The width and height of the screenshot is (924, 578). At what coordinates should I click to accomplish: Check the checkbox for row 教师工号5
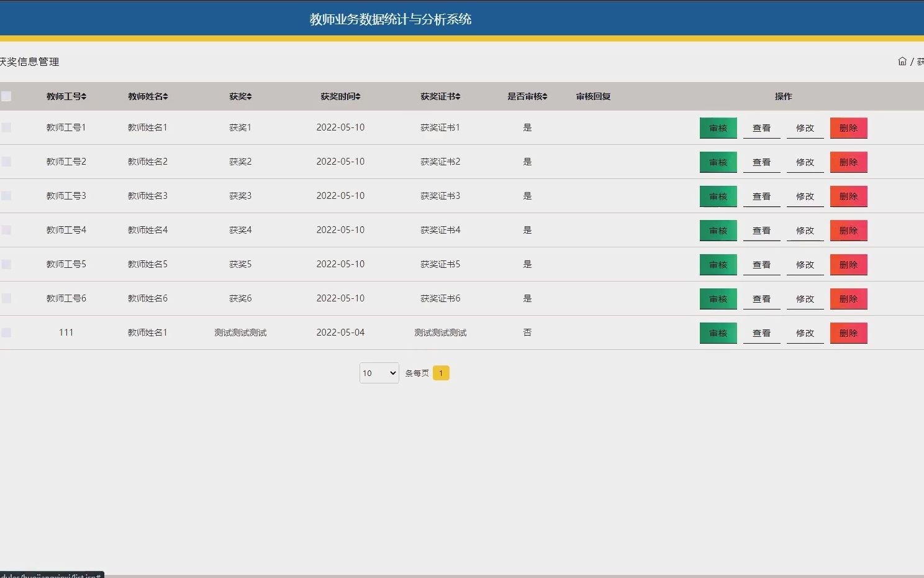(x=6, y=264)
